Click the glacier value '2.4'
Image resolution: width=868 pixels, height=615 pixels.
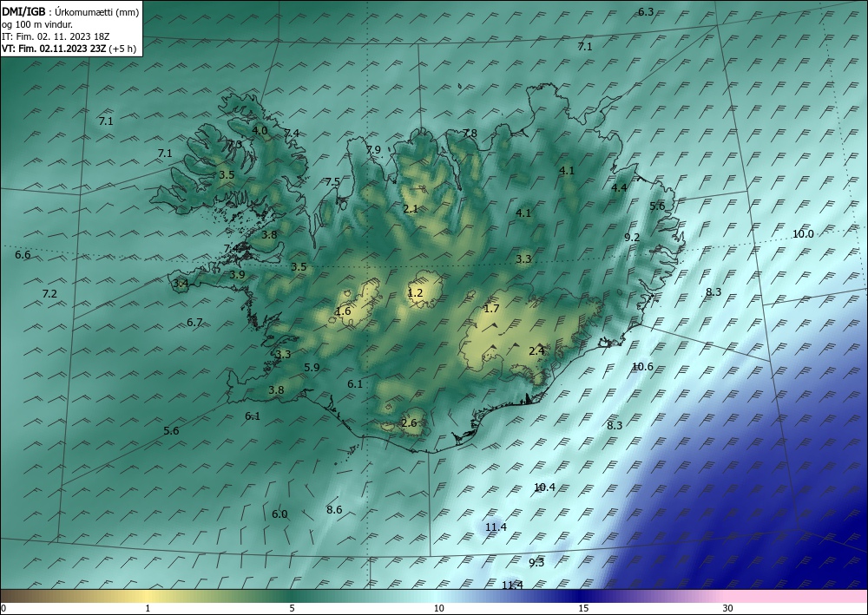536,350
